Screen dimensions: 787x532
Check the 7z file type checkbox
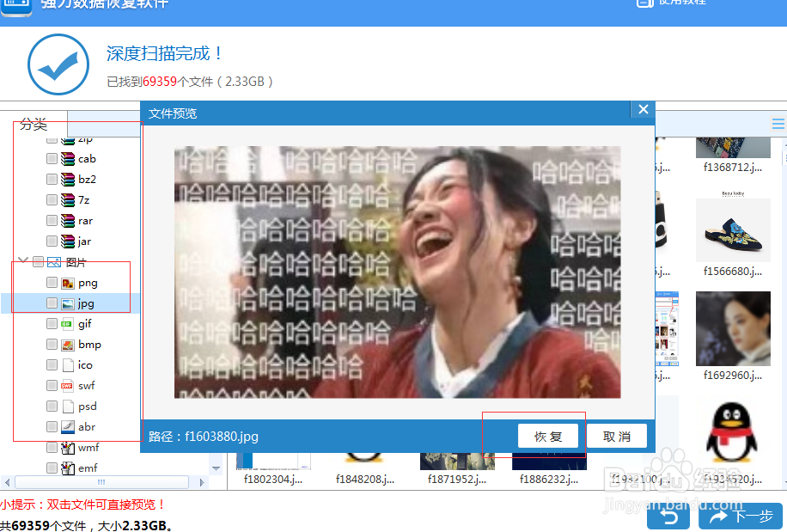point(52,199)
